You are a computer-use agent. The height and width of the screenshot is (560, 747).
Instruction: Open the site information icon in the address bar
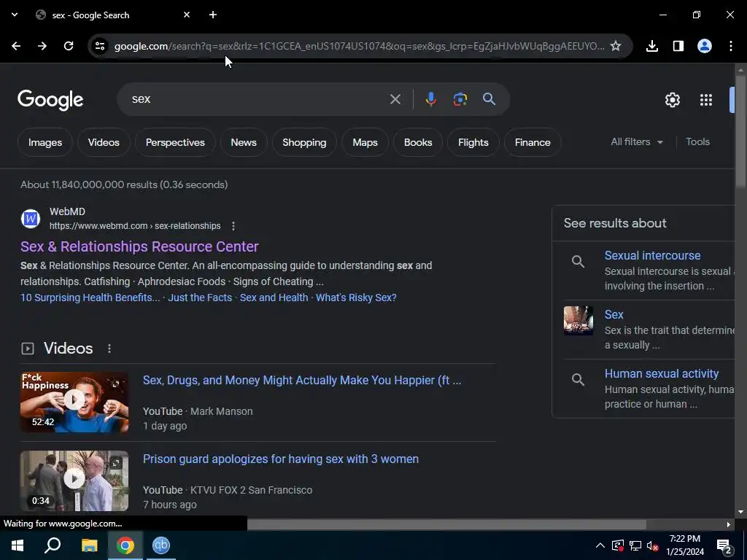[100, 46]
